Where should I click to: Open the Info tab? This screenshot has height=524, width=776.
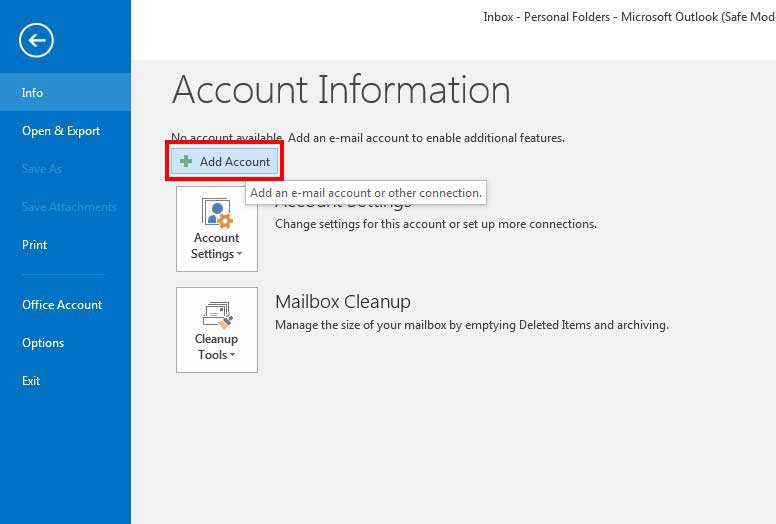point(65,93)
